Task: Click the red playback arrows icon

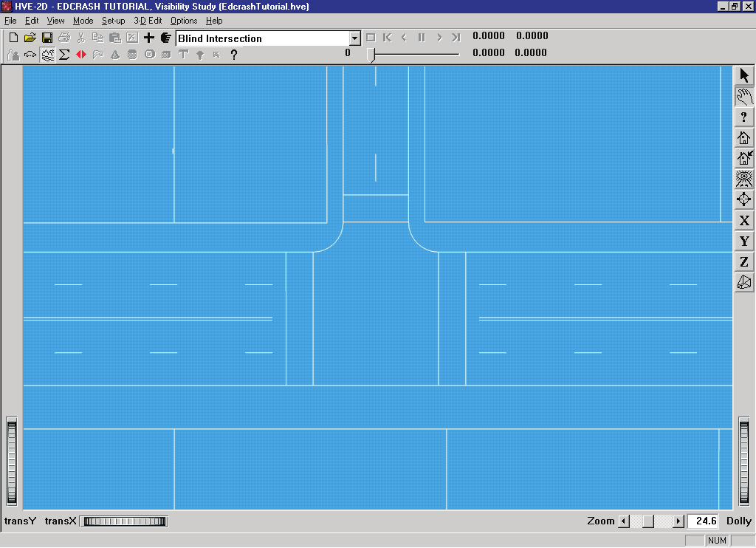Action: tap(81, 55)
